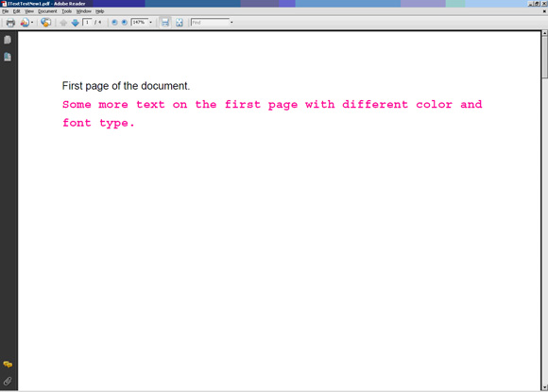Open the Comments panel icon
548x392 pixels.
[8, 365]
